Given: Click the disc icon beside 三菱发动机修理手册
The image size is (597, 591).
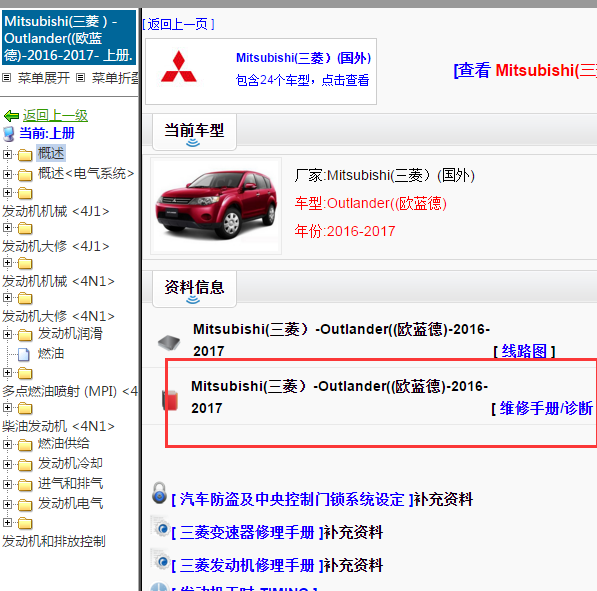Looking at the screenshot, I should tap(160, 560).
